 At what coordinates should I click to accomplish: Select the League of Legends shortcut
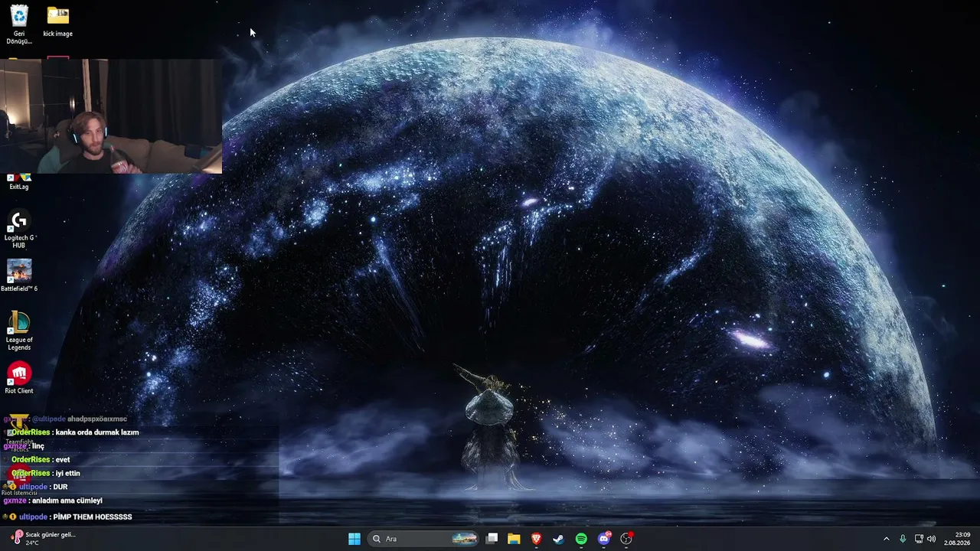click(x=19, y=331)
